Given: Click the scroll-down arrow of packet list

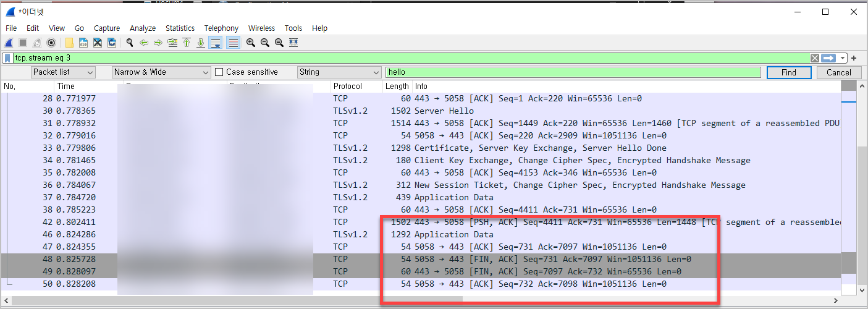Looking at the screenshot, I should click(863, 289).
